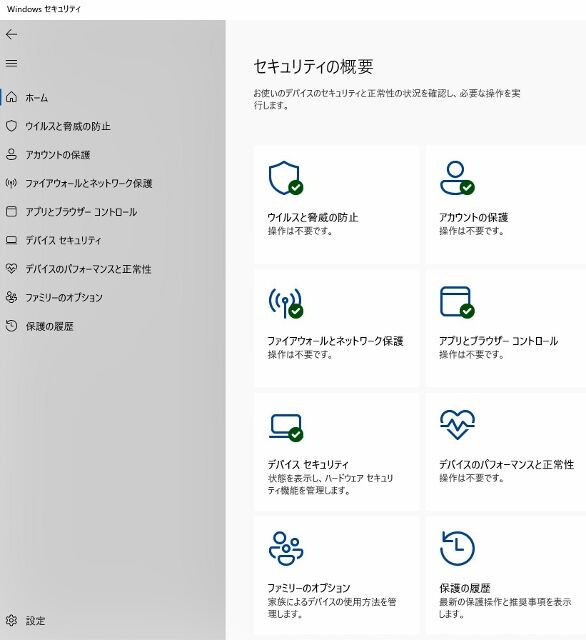Click the status text 操作は不要です under the デバイスのパフォーマンス card title

coord(471,478)
